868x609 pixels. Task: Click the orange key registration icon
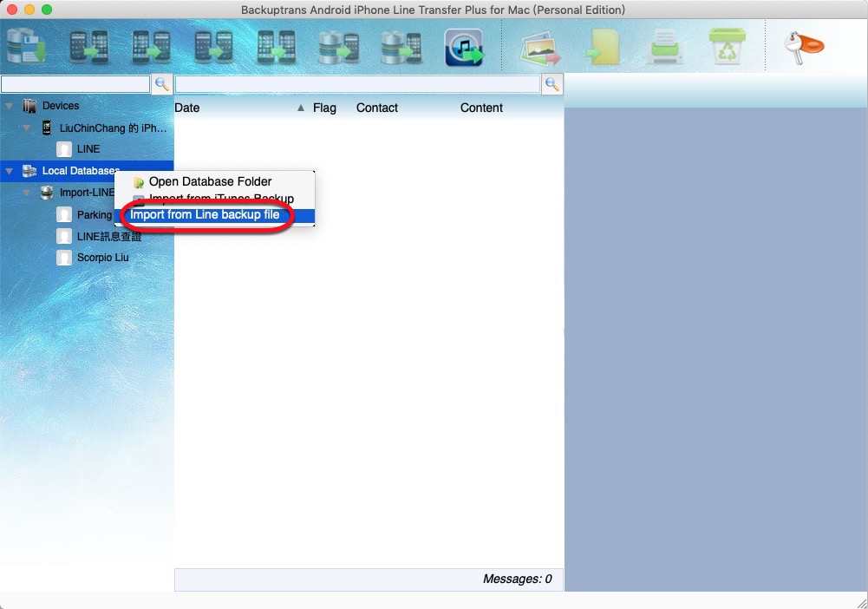coord(804,48)
